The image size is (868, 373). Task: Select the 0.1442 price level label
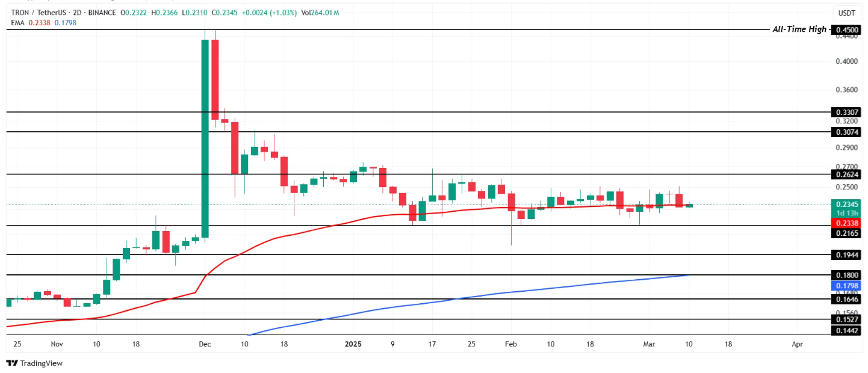tap(846, 331)
